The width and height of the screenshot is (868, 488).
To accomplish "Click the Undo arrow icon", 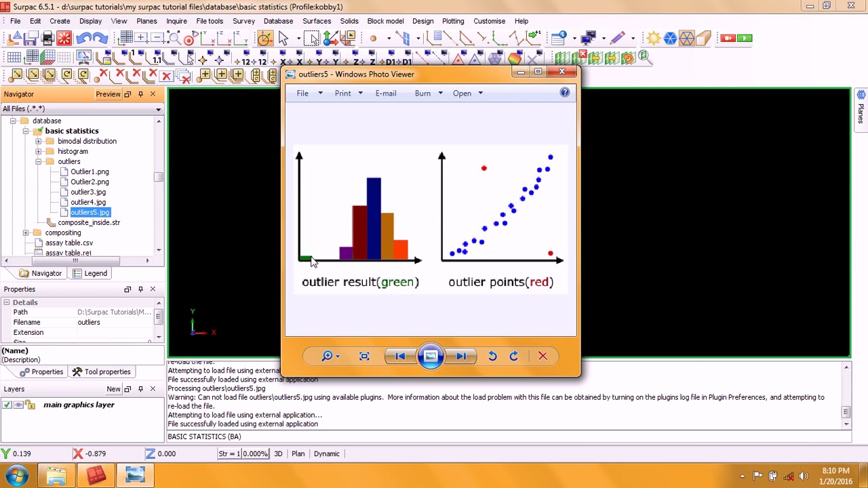I will (83, 39).
